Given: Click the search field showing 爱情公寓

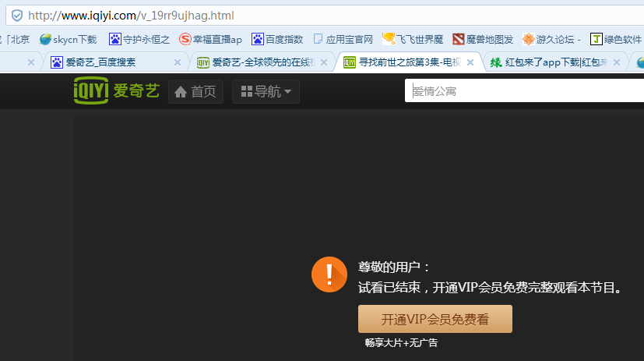Looking at the screenshot, I should 522,91.
